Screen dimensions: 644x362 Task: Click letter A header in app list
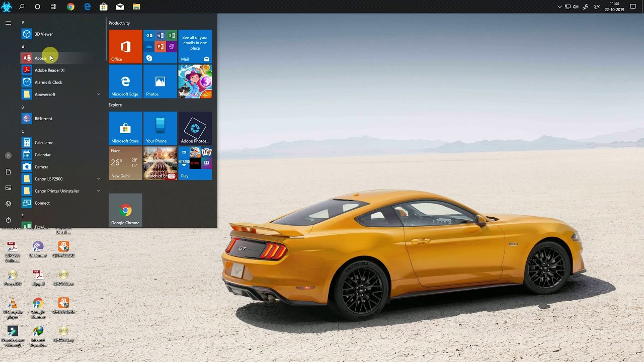(x=23, y=47)
